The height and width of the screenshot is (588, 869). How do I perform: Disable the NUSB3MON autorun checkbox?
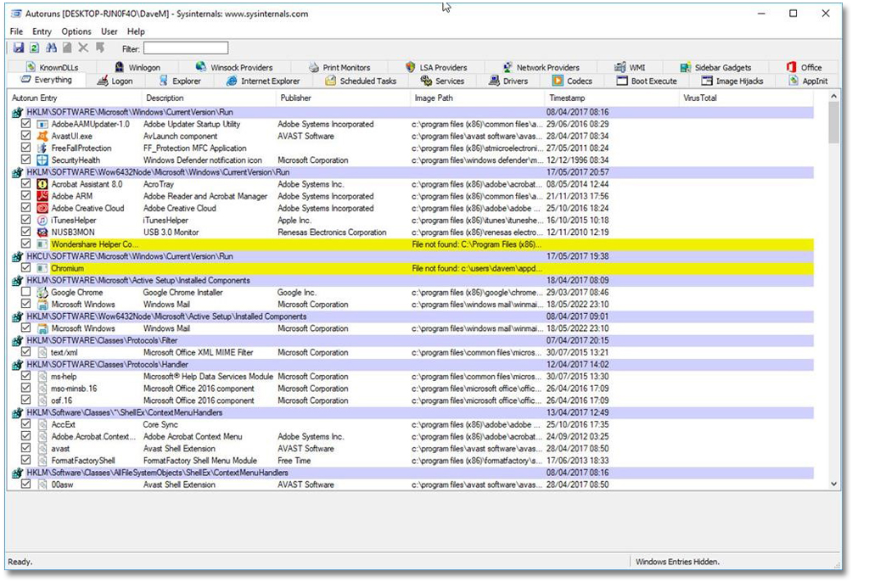click(26, 232)
